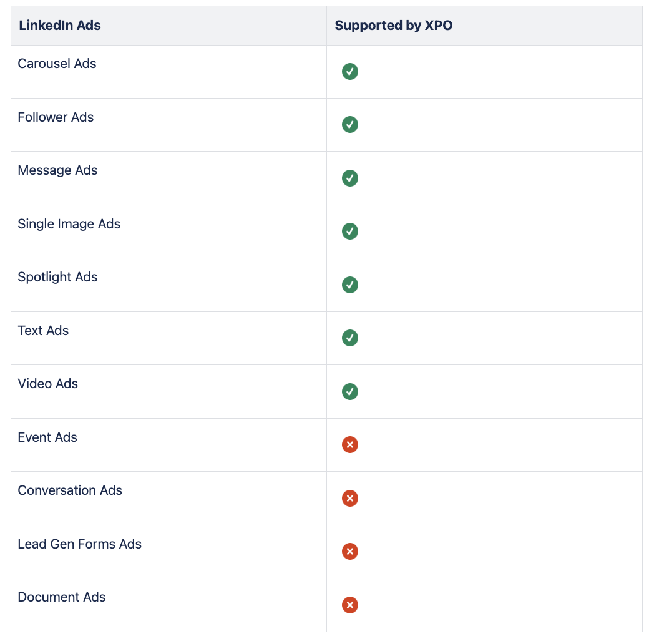This screenshot has width=649, height=644.
Task: Click the Single Image Ads label
Action: 69,224
